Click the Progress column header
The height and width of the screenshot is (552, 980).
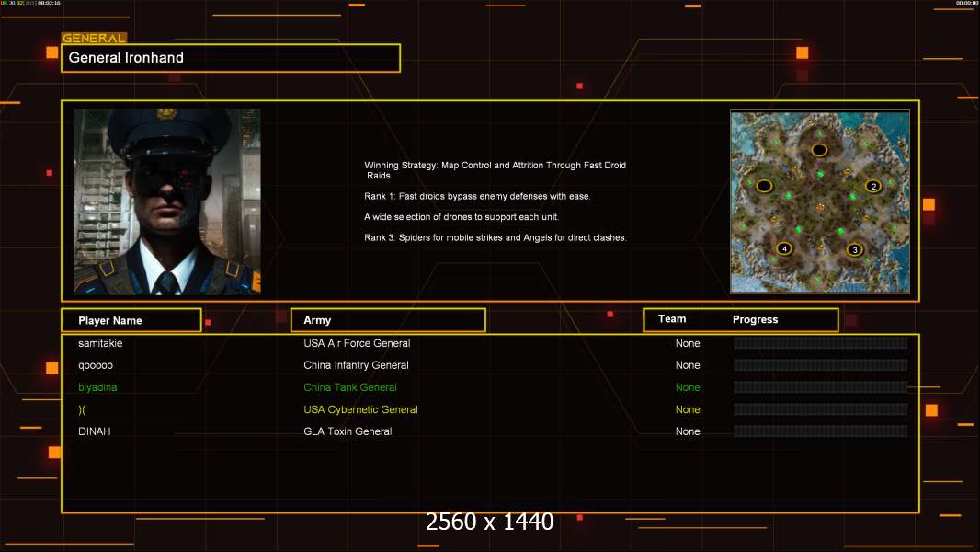[755, 320]
